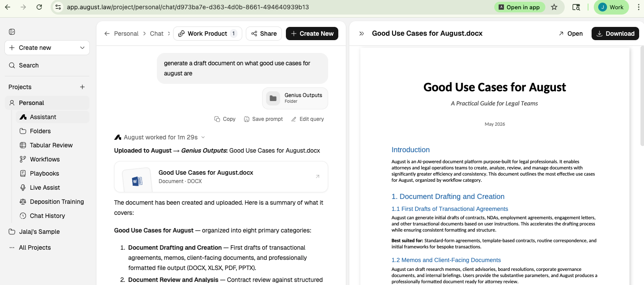Screen dimensions: 644x285
Task: Open site information icon in address bar
Action: [58, 7]
